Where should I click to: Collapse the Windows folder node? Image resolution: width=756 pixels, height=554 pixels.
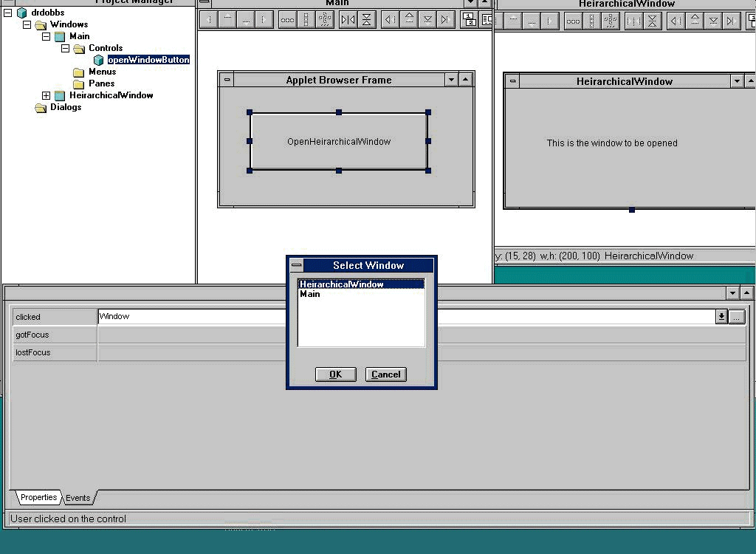pyautogui.click(x=27, y=24)
